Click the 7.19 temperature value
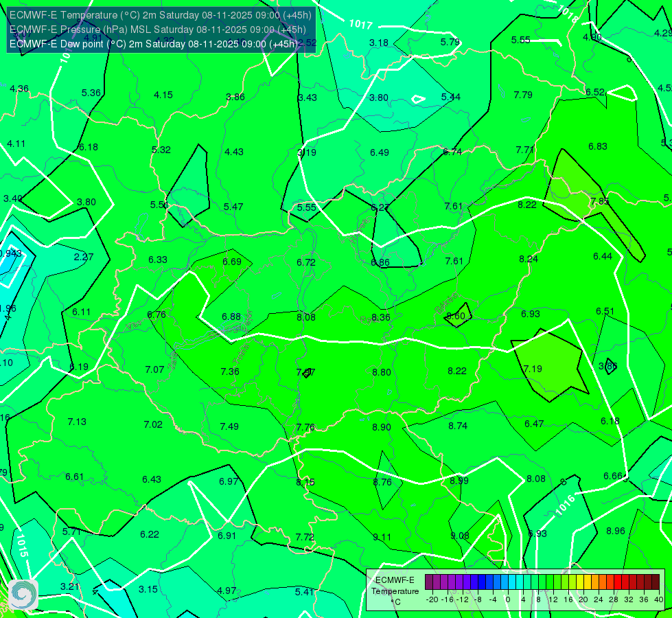 (533, 369)
